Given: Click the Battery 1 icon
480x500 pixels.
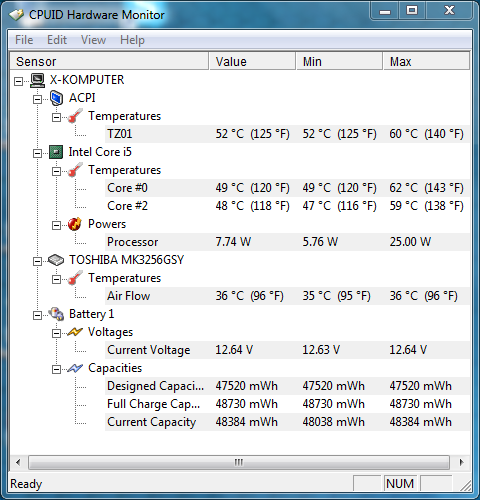Looking at the screenshot, I should (56, 314).
